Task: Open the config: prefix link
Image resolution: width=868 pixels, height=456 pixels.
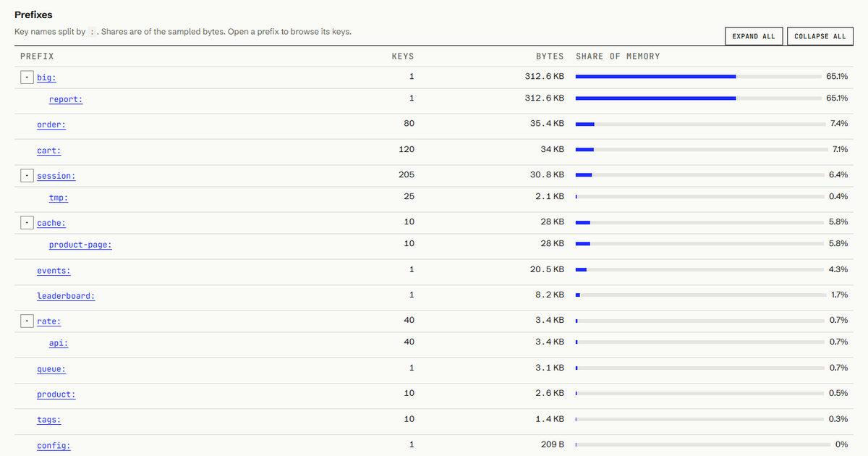Action: 54,446
